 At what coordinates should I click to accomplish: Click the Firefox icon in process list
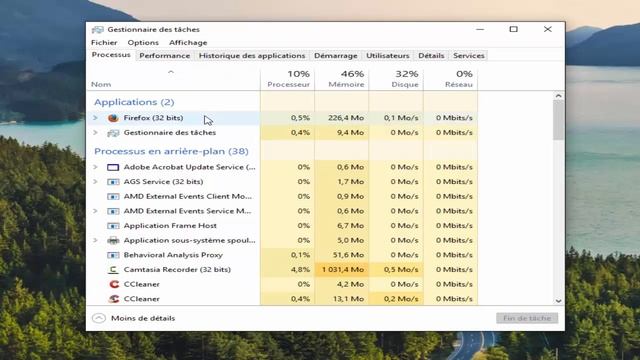[113, 118]
